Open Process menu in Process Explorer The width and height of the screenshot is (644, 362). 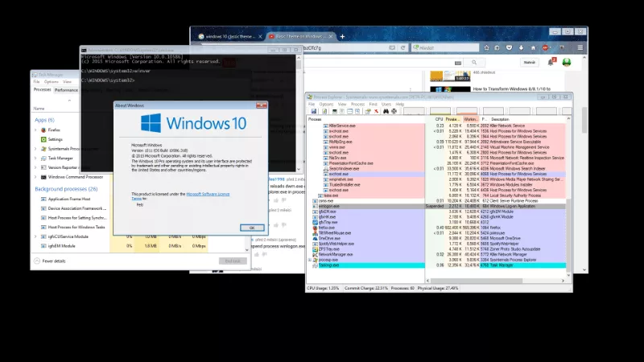point(357,105)
